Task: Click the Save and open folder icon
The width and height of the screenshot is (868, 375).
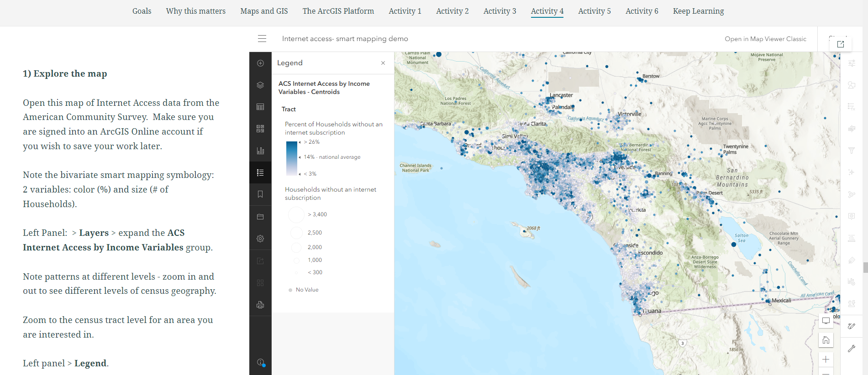Action: coord(260,217)
